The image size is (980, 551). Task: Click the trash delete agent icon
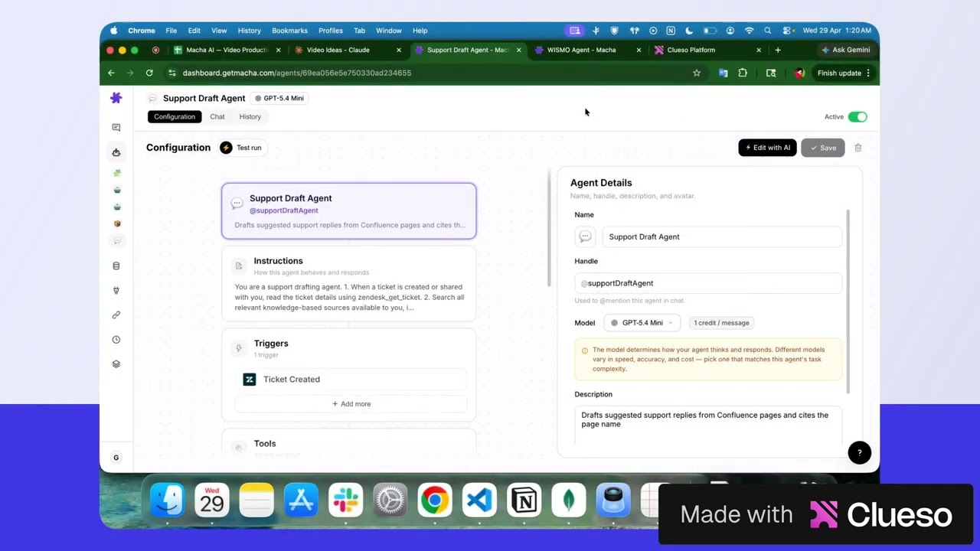(x=858, y=148)
